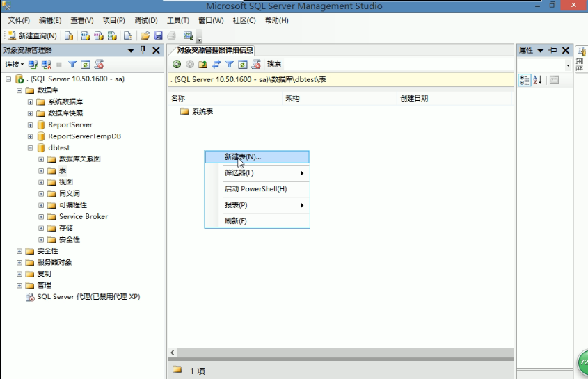Click the Forward arrow in the details toolbar
This screenshot has height=379, width=588.
(190, 64)
